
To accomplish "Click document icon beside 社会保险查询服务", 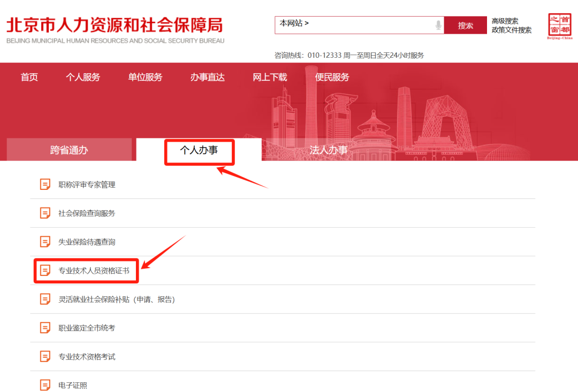I will pyautogui.click(x=45, y=213).
